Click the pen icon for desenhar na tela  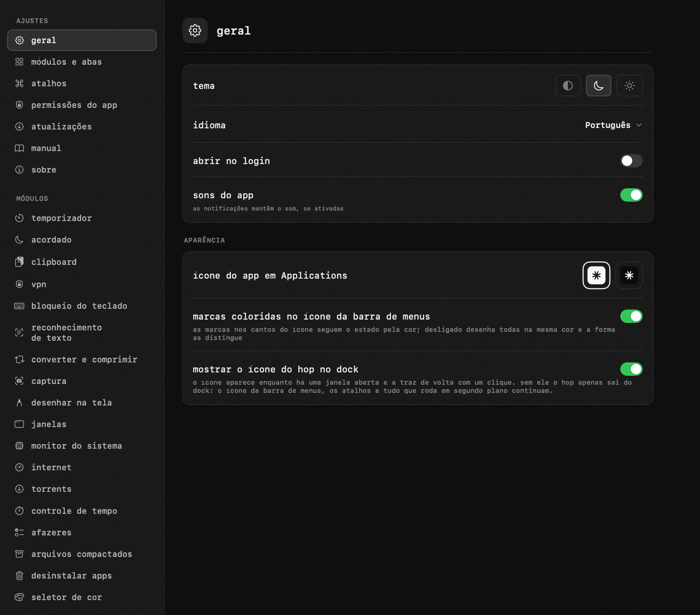(x=19, y=403)
